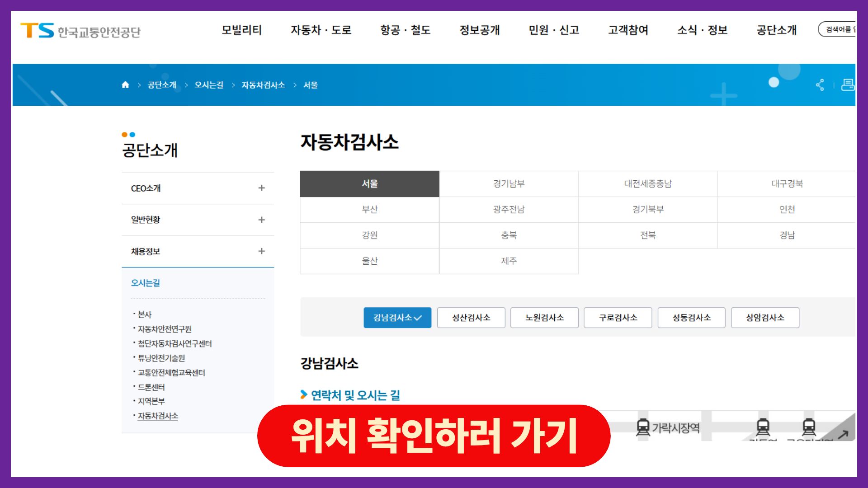This screenshot has width=868, height=488.
Task: Click the arrow icon at map corner
Action: [x=843, y=434]
